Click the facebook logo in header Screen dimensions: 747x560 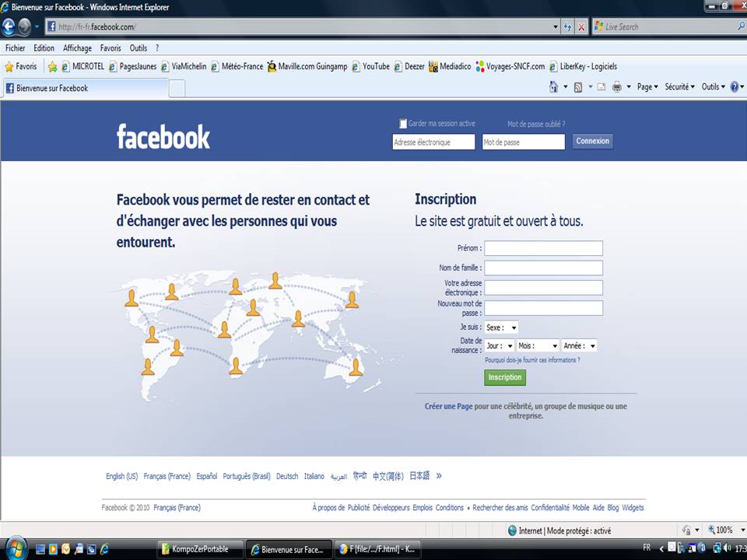click(x=163, y=137)
